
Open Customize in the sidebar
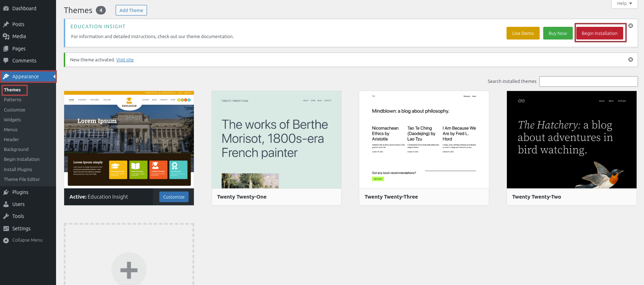[x=14, y=110]
